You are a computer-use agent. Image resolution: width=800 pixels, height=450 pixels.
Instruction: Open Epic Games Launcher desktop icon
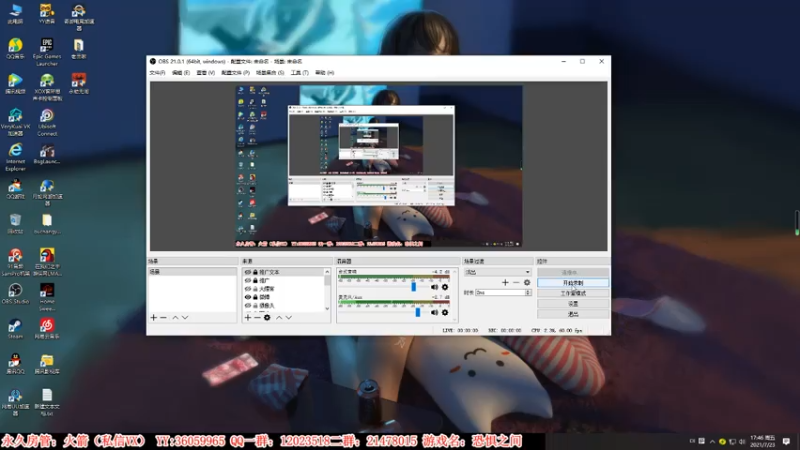[47, 52]
